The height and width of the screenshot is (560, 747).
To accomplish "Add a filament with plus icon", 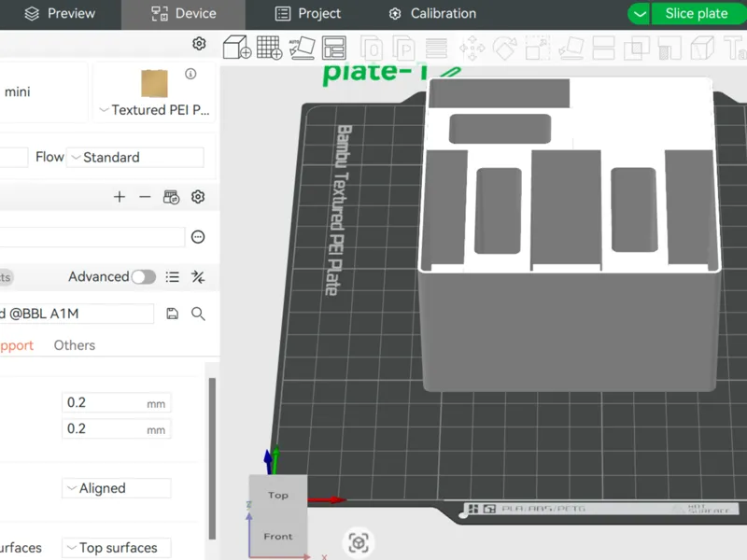I will (x=120, y=197).
